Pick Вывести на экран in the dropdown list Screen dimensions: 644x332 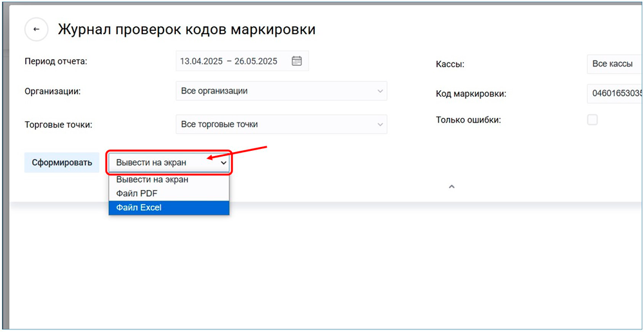(x=152, y=180)
